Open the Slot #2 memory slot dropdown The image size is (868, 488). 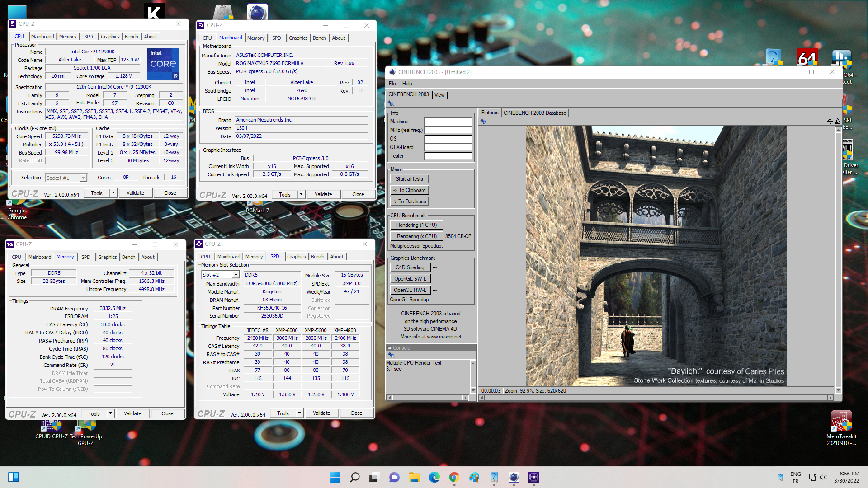236,275
